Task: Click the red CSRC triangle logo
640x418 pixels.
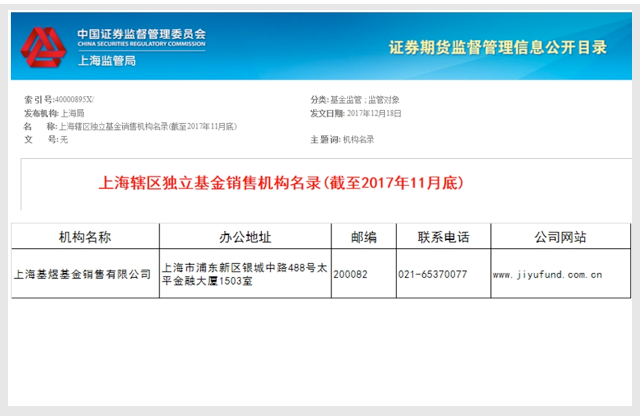Action: coord(43,47)
